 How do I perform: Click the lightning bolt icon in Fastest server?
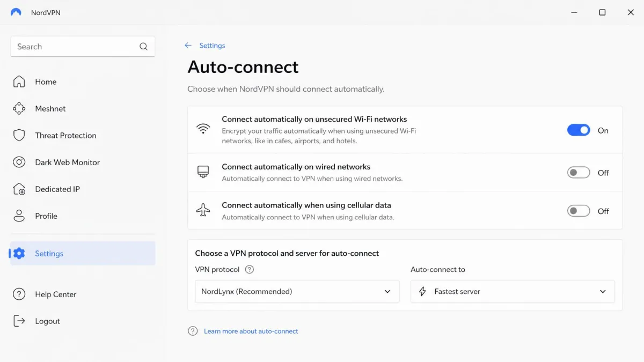coord(422,291)
